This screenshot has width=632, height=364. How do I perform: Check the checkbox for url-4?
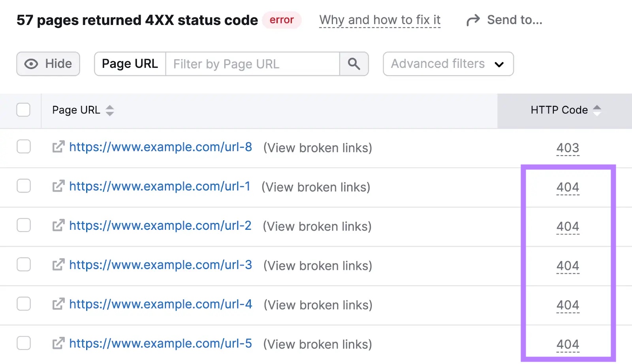click(x=23, y=304)
